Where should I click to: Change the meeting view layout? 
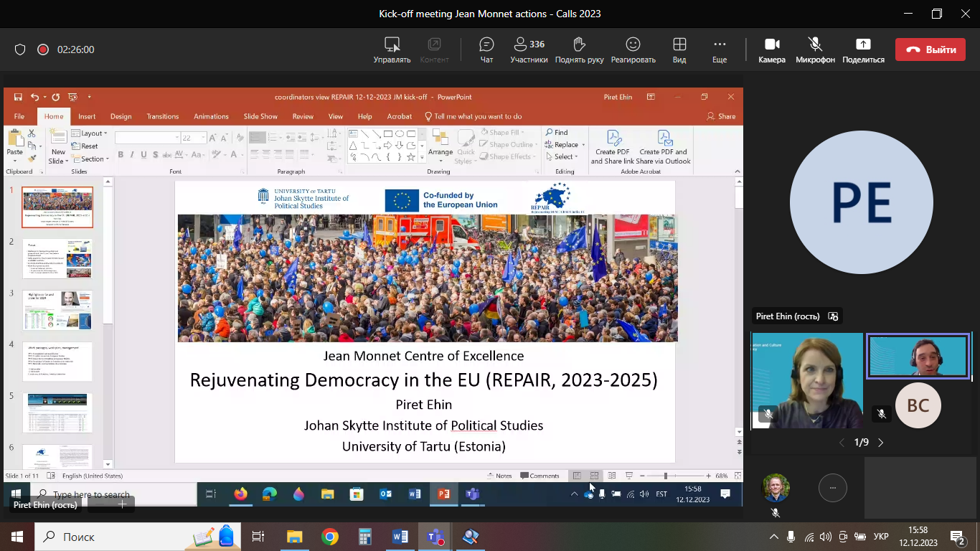tap(679, 50)
